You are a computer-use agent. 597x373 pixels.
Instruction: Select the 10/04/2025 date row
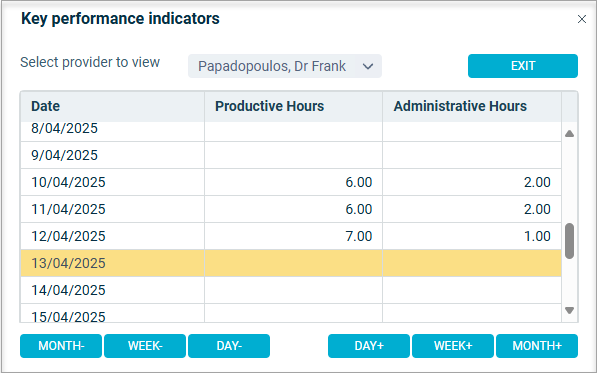click(291, 182)
